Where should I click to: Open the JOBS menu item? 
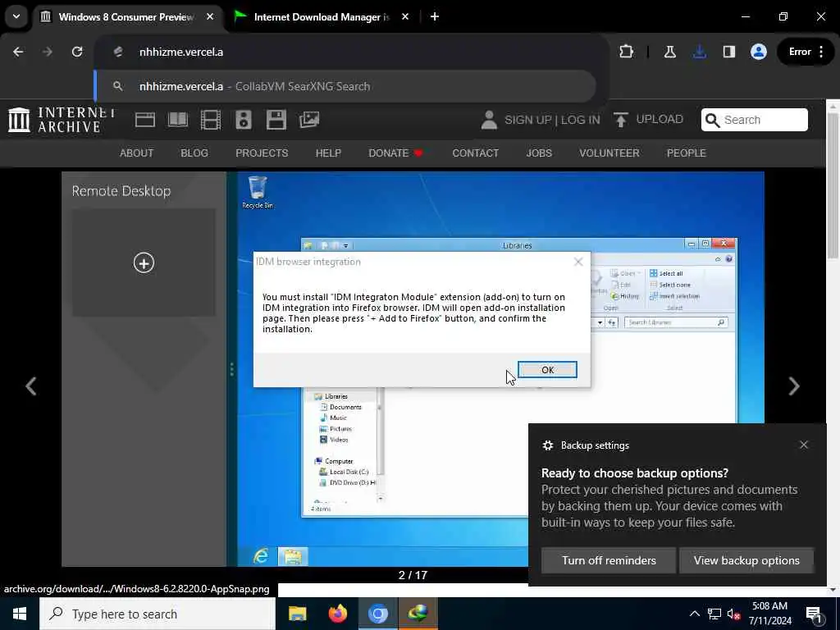pyautogui.click(x=539, y=153)
